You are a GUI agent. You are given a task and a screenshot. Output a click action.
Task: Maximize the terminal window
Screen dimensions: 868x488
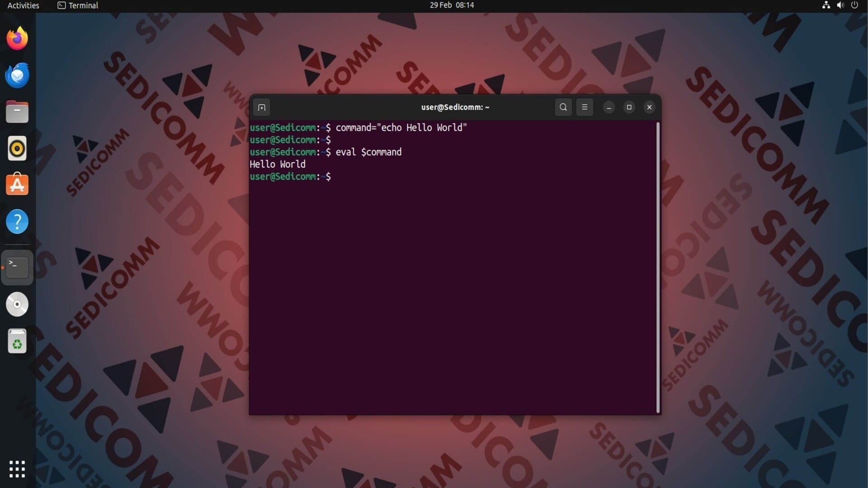pyautogui.click(x=629, y=108)
